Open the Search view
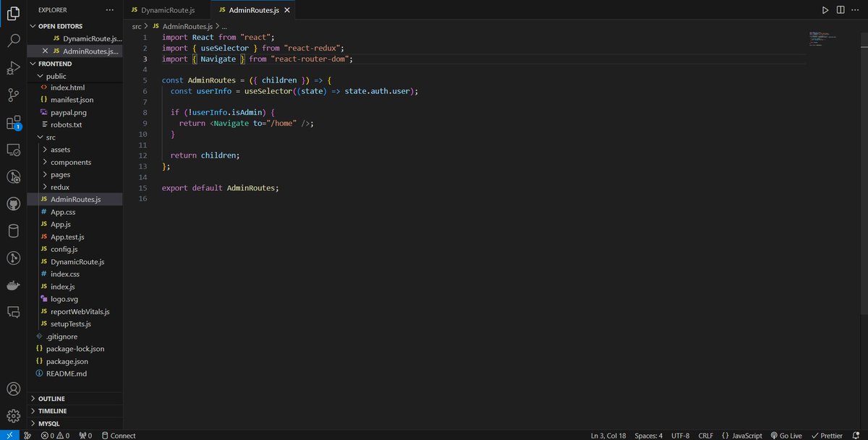The height and width of the screenshot is (440, 868). pyautogui.click(x=13, y=41)
